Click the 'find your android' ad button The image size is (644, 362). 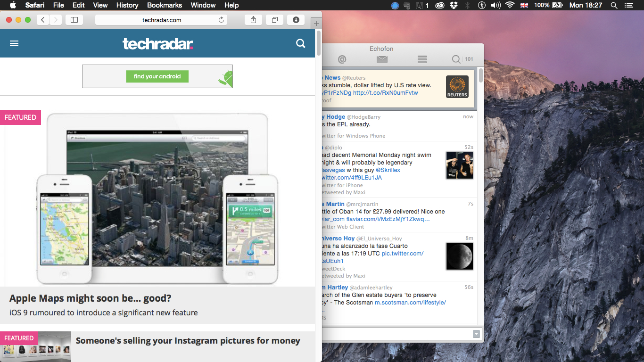[x=157, y=76]
